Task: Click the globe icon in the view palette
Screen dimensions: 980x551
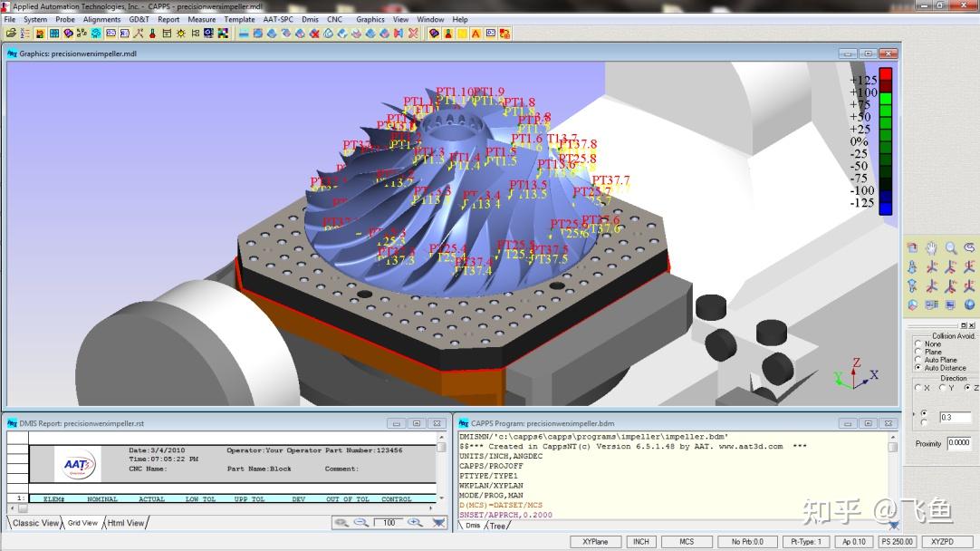Action: click(x=969, y=304)
